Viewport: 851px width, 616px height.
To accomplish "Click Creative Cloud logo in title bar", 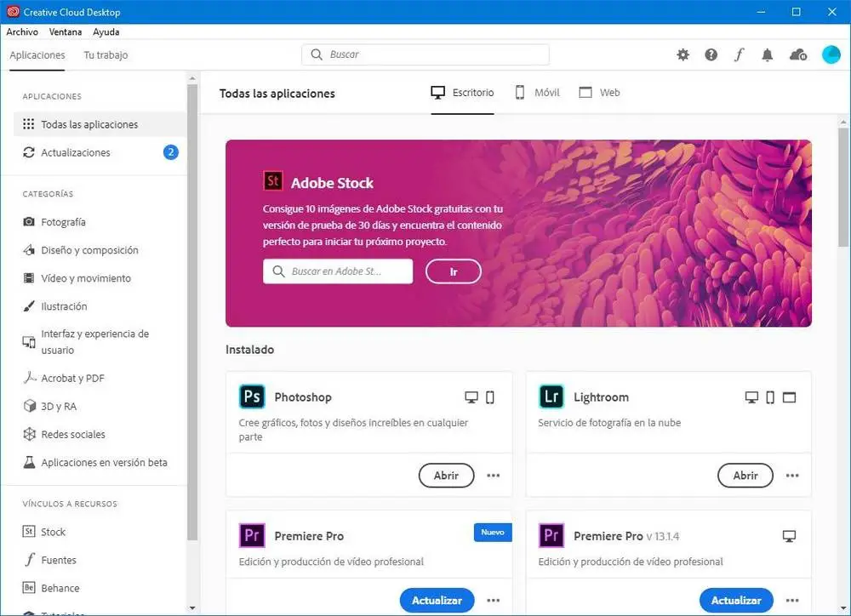I will click(x=13, y=11).
